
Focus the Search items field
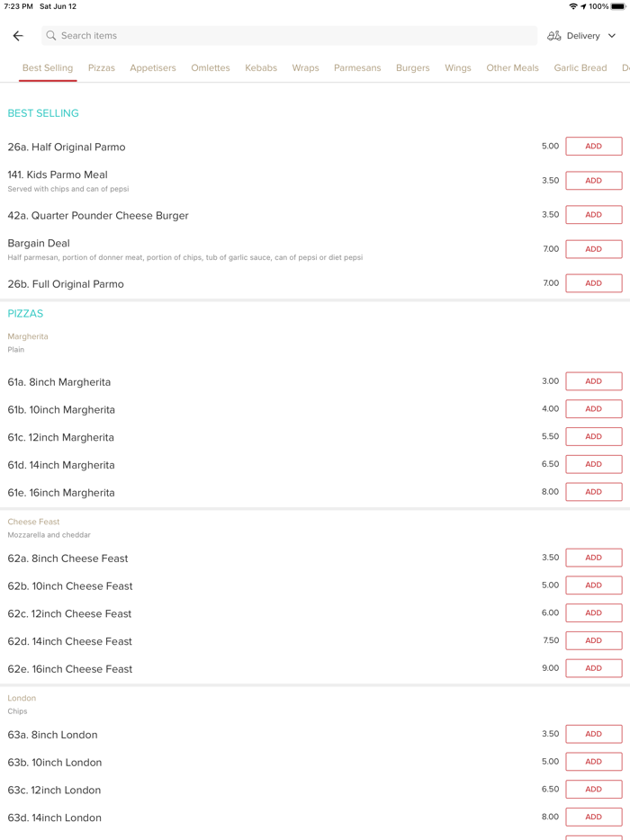pos(288,36)
